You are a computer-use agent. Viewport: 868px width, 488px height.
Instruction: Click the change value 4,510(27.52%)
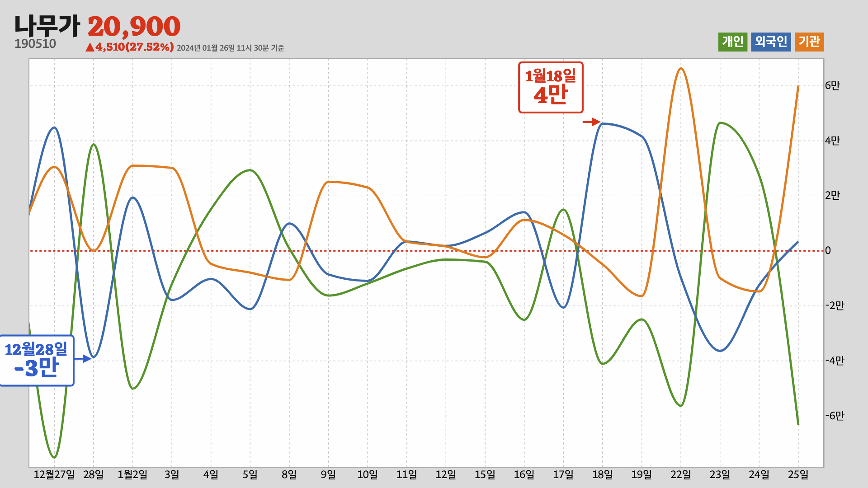[x=134, y=47]
